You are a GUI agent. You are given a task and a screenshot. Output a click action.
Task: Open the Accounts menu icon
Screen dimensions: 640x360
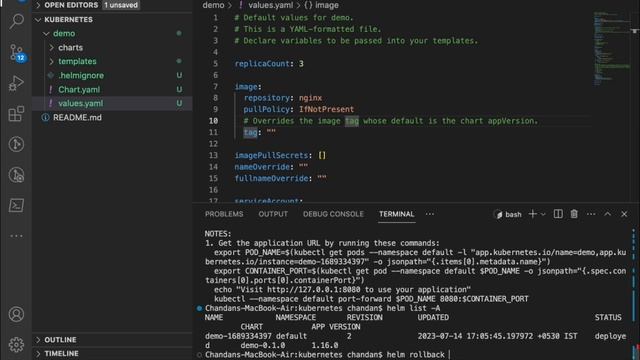[x=16, y=314]
